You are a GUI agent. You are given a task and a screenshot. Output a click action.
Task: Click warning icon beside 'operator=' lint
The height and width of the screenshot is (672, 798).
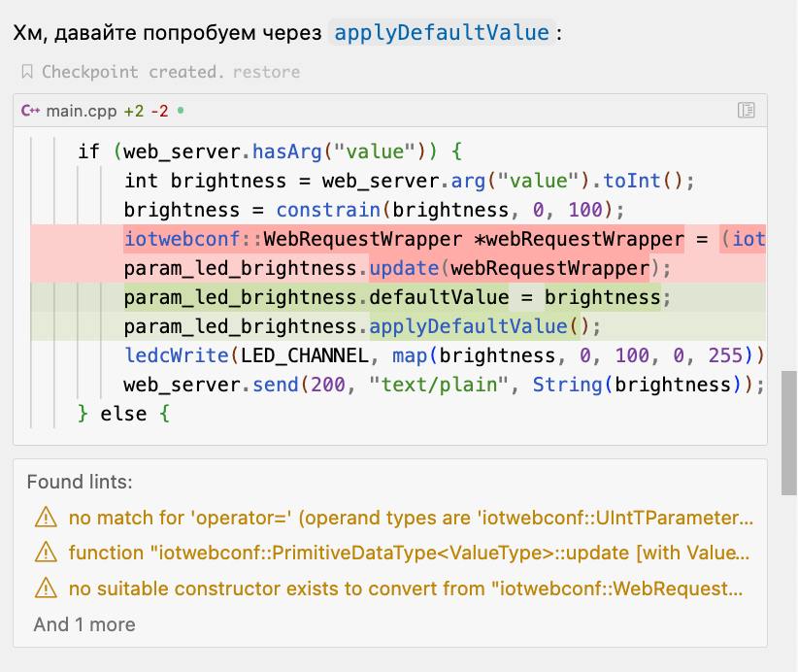(x=46, y=517)
